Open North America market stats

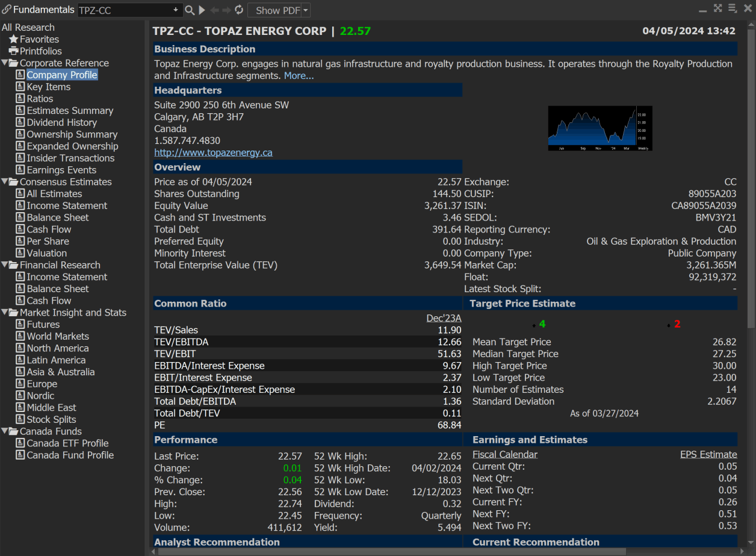(x=58, y=348)
